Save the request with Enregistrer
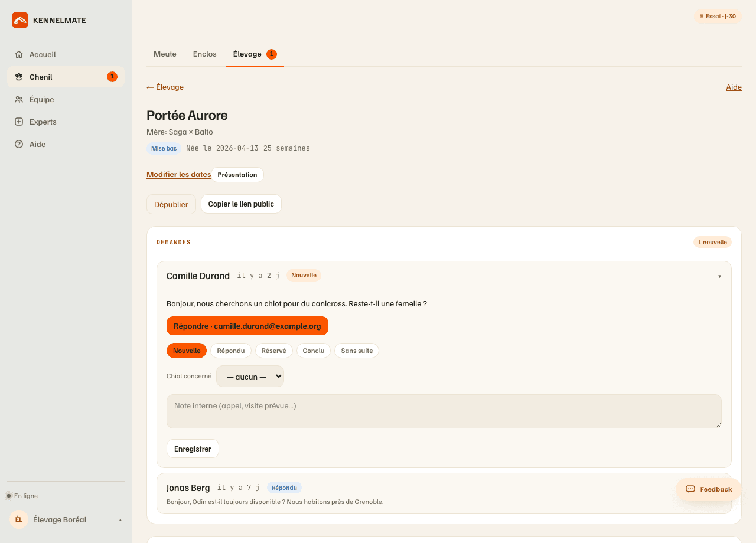Viewport: 756px width, 543px height. point(193,449)
